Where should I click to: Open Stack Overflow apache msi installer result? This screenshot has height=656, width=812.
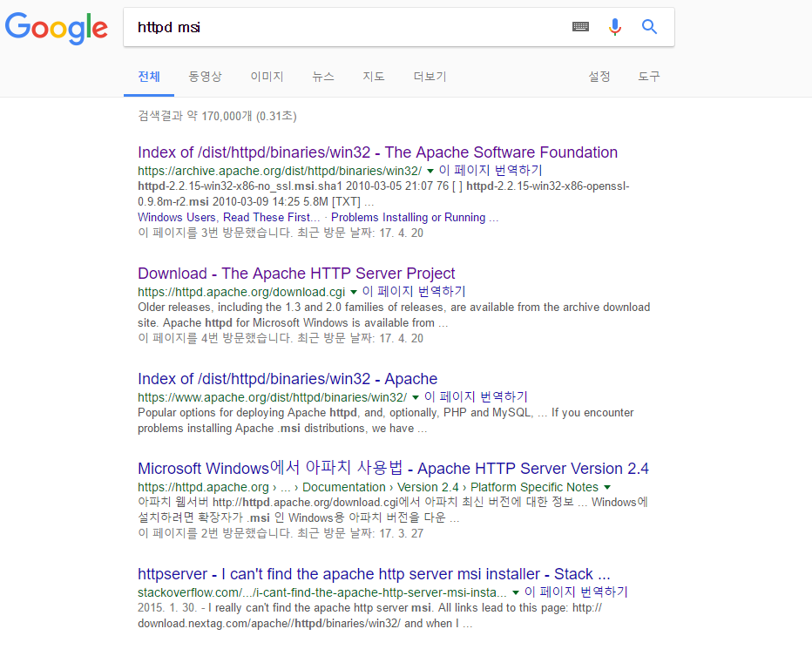pyautogui.click(x=374, y=574)
